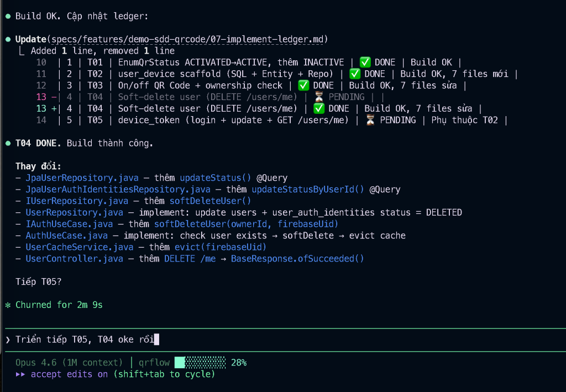Click the green bullet before 'Build OK'

pyautogui.click(x=8, y=16)
